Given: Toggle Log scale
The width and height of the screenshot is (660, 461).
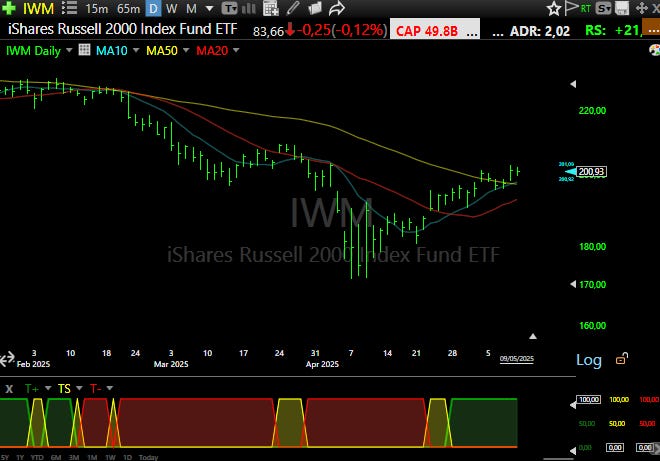Looking at the screenshot, I should click(588, 360).
